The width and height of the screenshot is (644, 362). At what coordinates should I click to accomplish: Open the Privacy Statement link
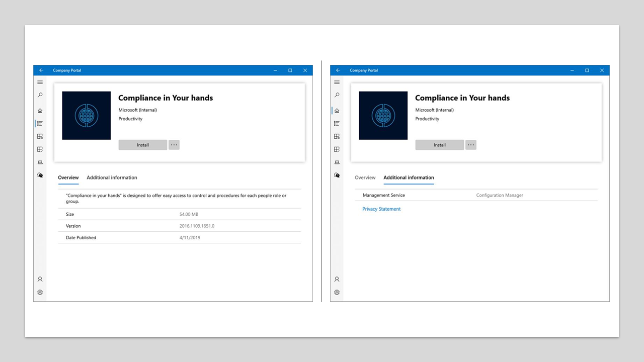pos(381,209)
